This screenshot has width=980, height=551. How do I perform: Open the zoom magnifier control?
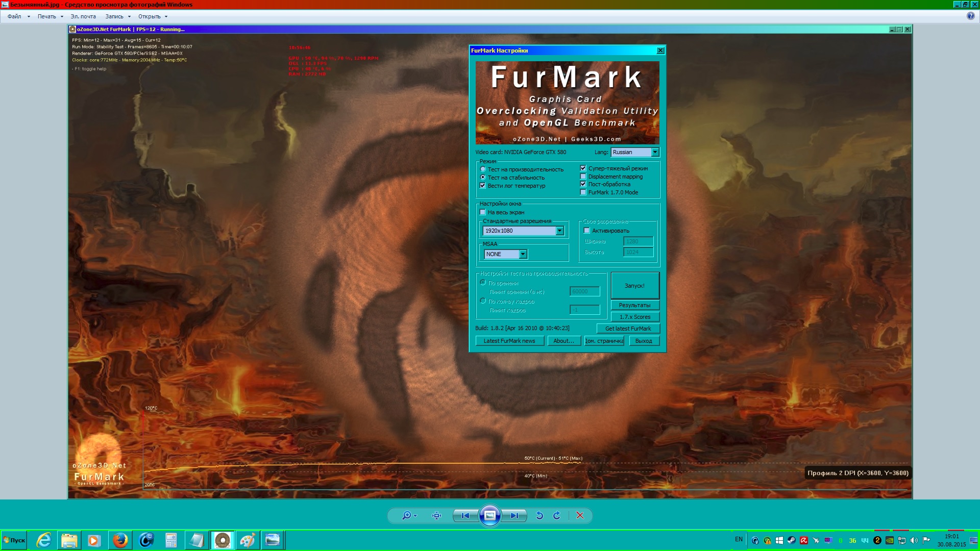tap(408, 516)
